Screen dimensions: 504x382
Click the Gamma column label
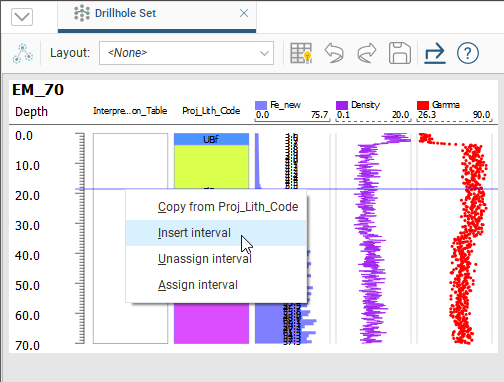pos(446,105)
